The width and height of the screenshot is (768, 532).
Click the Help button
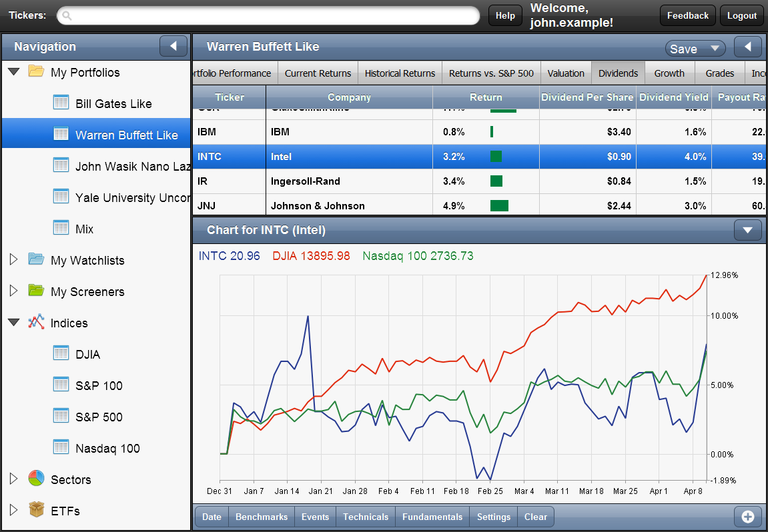(505, 15)
